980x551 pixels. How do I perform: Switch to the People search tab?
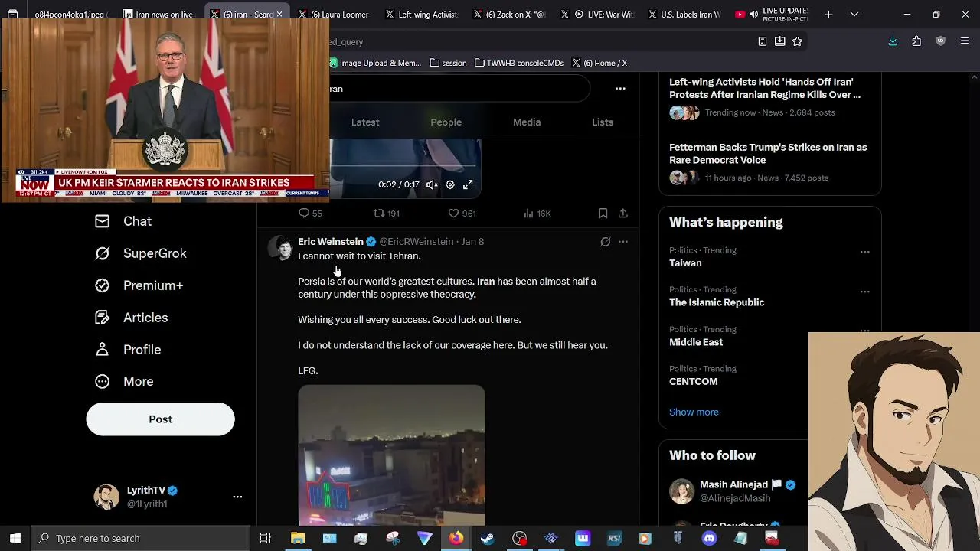point(446,122)
